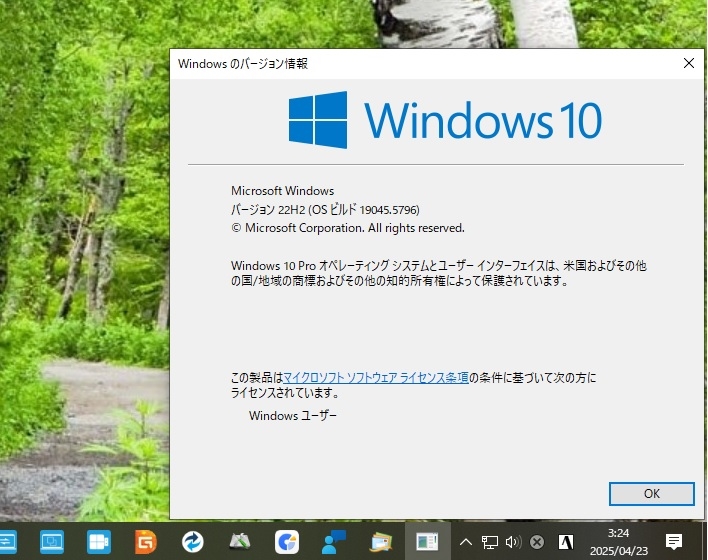Show hidden system tray icons
The image size is (708, 560).
466,541
